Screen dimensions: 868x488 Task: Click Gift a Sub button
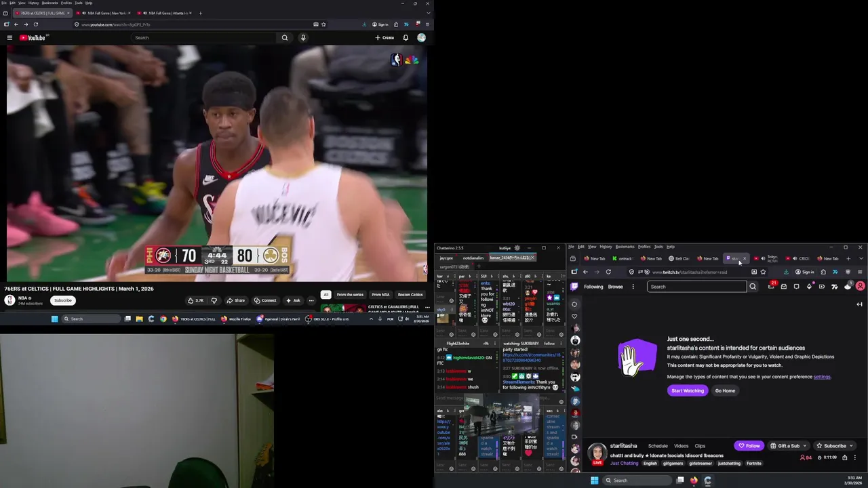pyautogui.click(x=784, y=446)
